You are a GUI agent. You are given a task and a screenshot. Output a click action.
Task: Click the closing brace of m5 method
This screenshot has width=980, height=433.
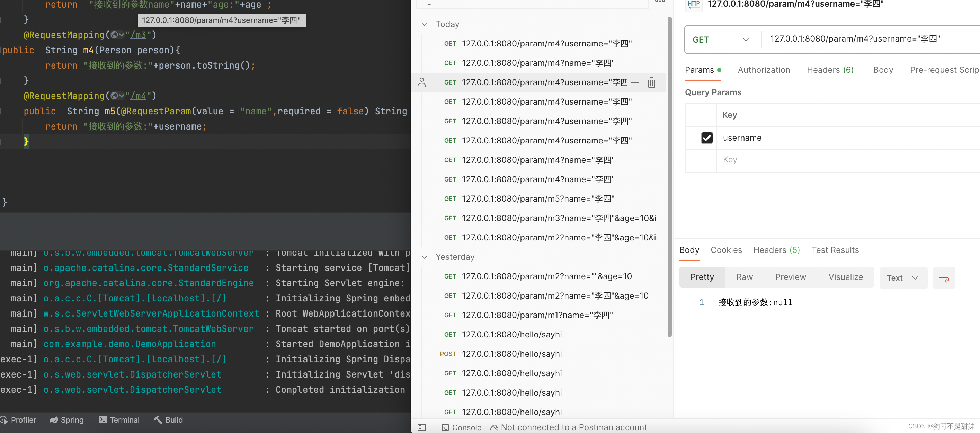pyautogui.click(x=26, y=142)
